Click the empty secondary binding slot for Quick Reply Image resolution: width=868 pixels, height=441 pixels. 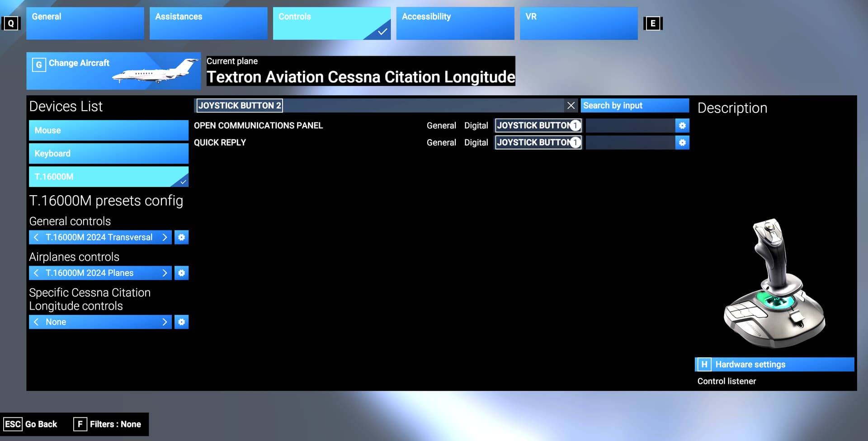630,143
